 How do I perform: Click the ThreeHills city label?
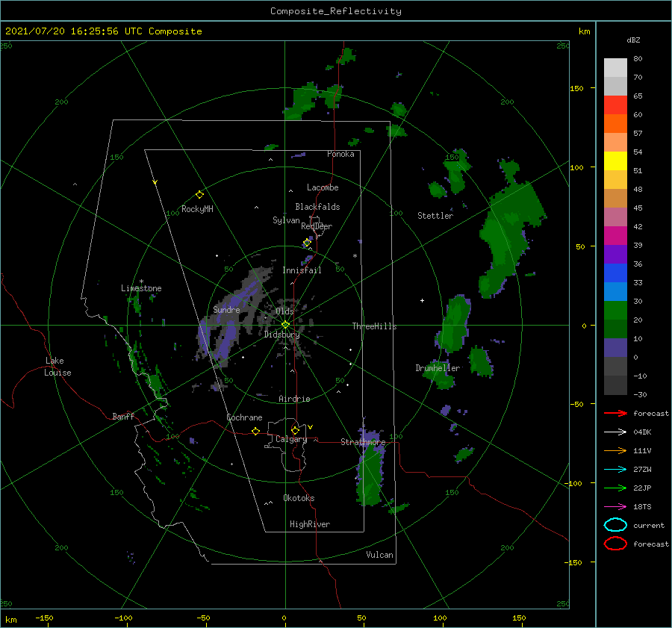(x=374, y=326)
